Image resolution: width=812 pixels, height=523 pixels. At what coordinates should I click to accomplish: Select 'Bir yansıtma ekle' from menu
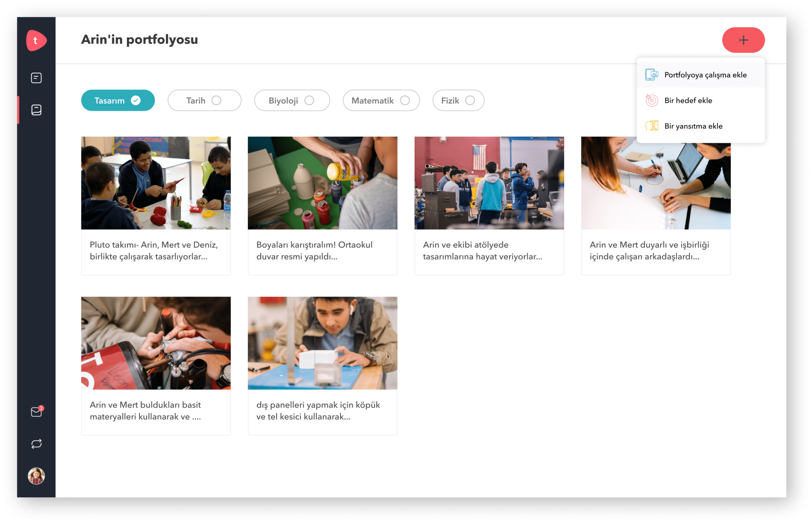[x=693, y=126]
